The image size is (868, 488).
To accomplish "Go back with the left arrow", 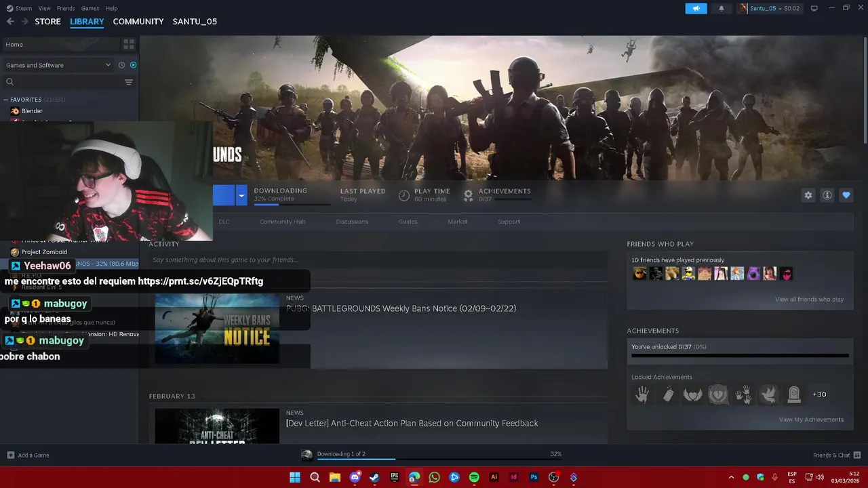I will point(10,22).
